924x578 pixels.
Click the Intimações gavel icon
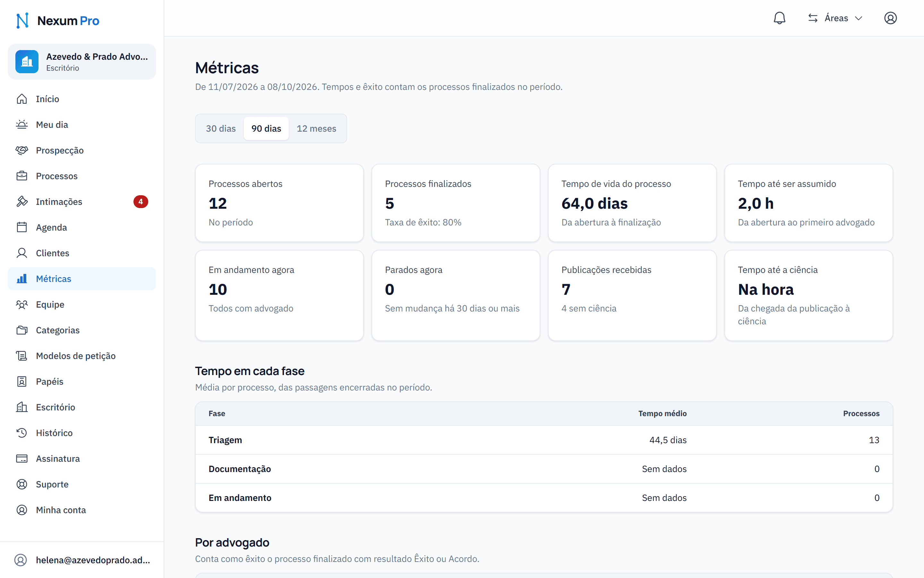point(22,201)
